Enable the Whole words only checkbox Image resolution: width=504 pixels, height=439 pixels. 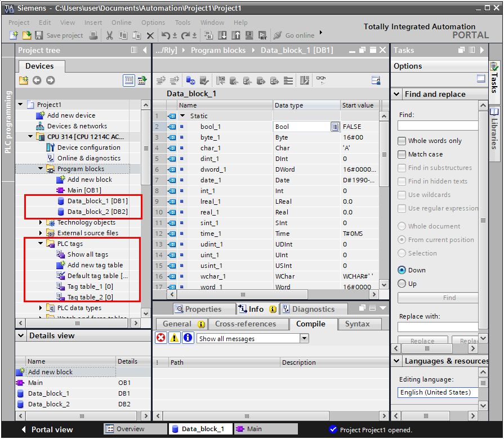click(x=402, y=141)
